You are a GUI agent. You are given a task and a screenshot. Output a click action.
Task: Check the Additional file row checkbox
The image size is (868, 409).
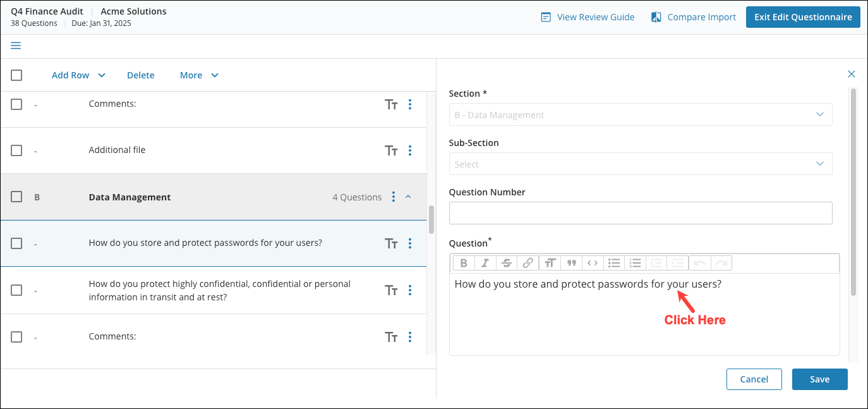pyautogui.click(x=16, y=150)
